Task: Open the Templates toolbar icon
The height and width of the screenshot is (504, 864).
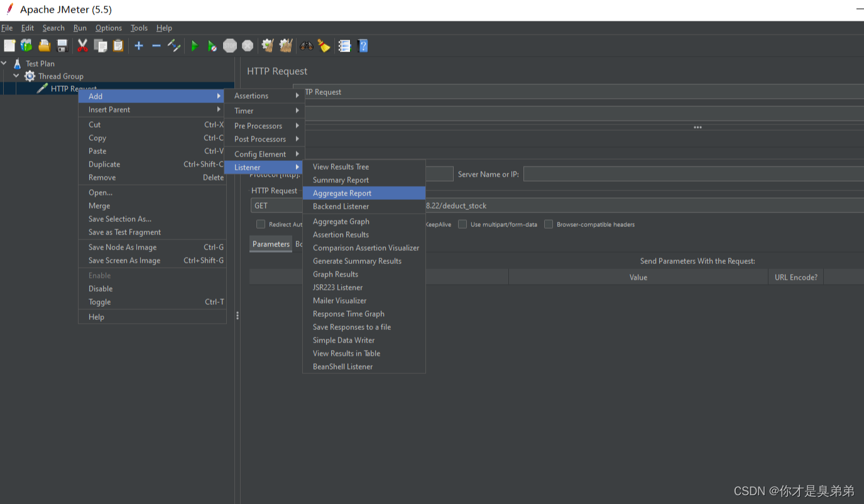Action: point(26,45)
